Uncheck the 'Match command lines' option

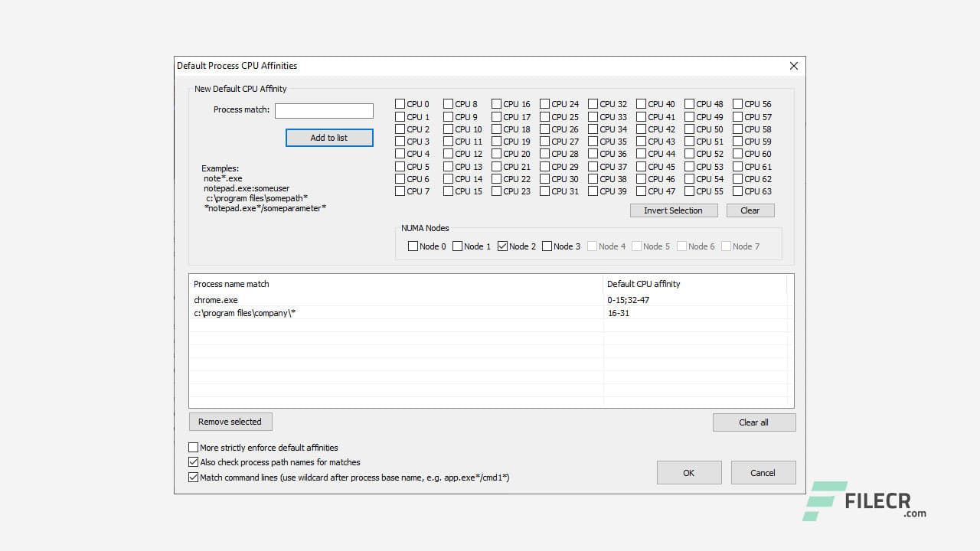(x=193, y=477)
